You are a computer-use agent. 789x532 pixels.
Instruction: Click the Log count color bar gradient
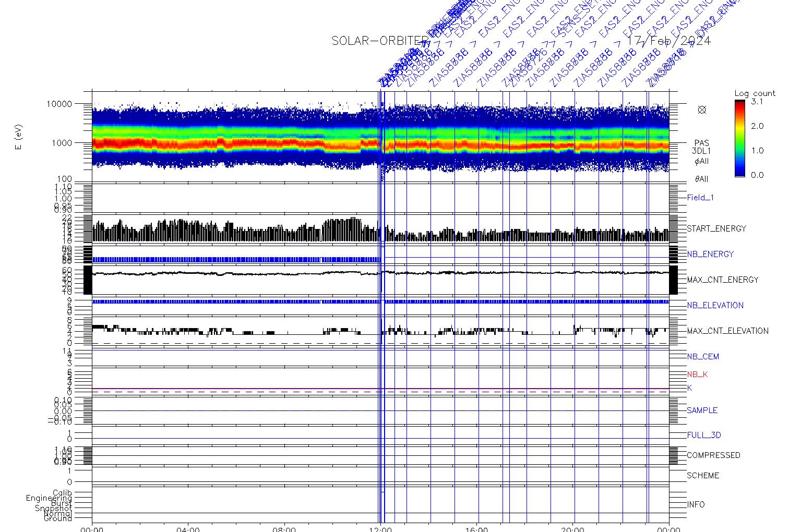(x=740, y=138)
